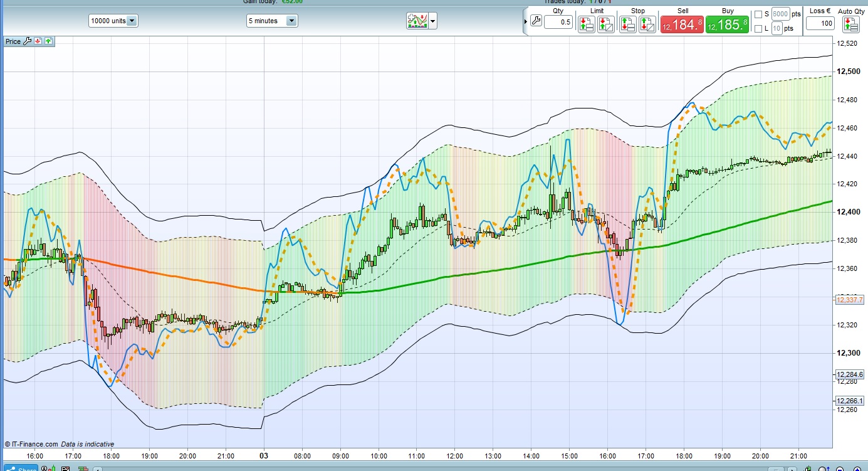Click the 03 date label on time axis

coord(264,456)
